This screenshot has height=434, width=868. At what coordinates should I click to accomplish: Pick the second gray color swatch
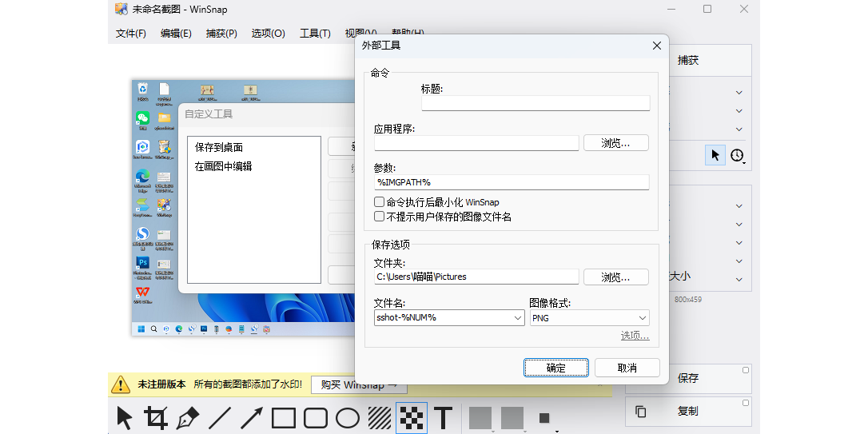point(512,418)
